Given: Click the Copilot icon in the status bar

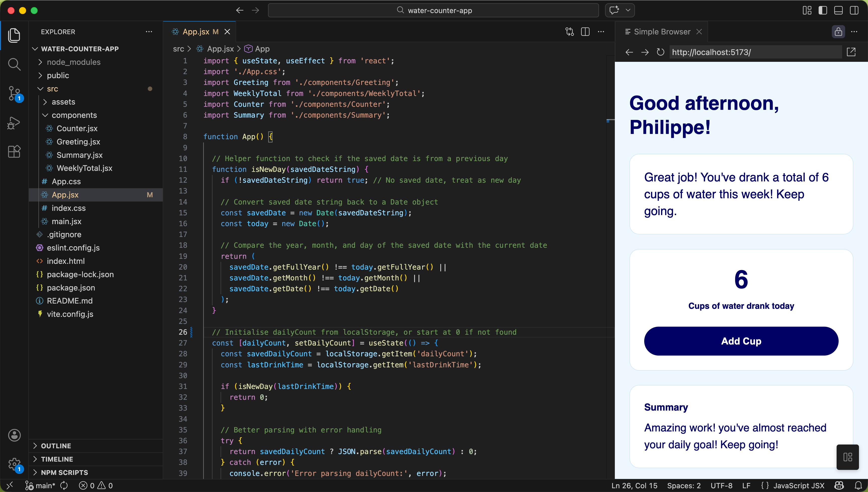Looking at the screenshot, I should pyautogui.click(x=839, y=485).
